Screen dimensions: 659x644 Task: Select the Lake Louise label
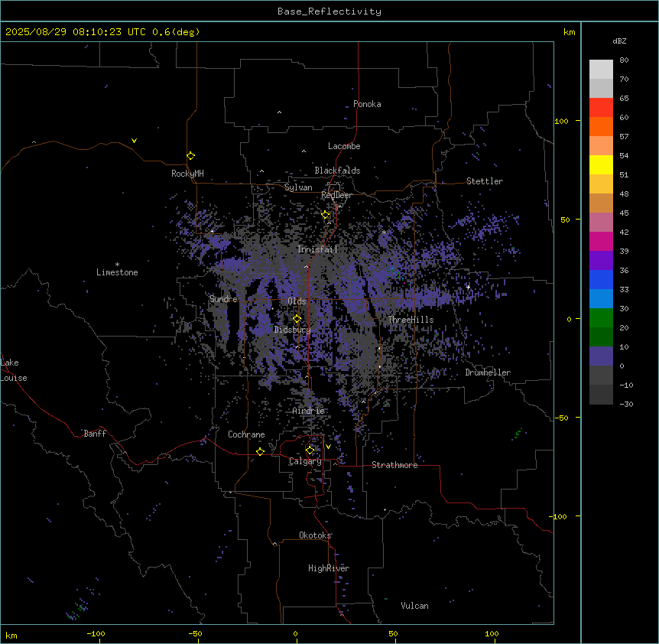click(x=14, y=370)
